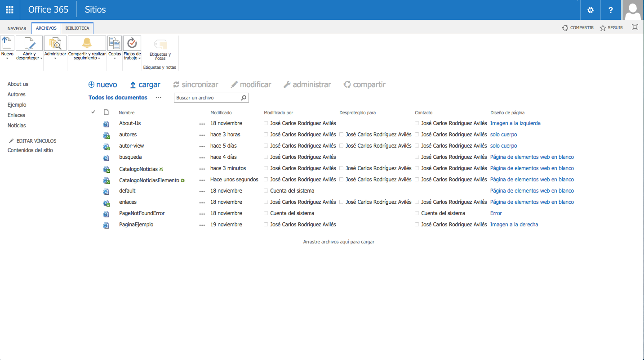The height and width of the screenshot is (360, 644).
Task: Toggle the select-all checkmark in header
Action: click(x=93, y=112)
